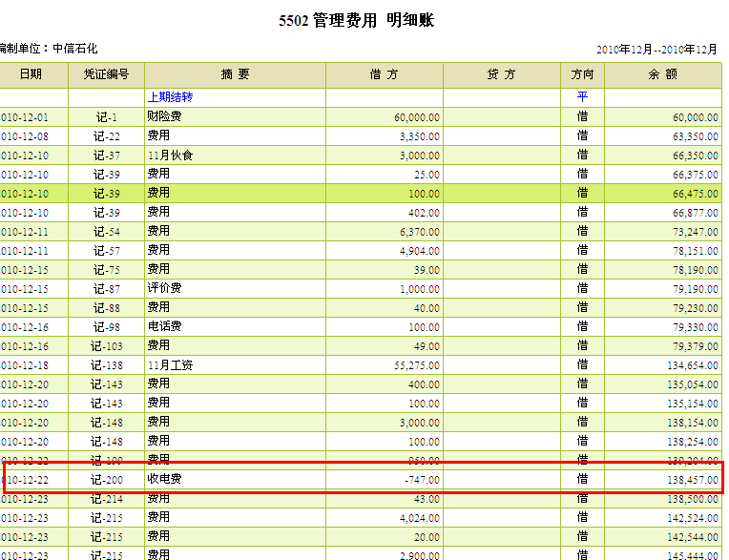
Task: Select the 方向 column header
Action: 582,74
